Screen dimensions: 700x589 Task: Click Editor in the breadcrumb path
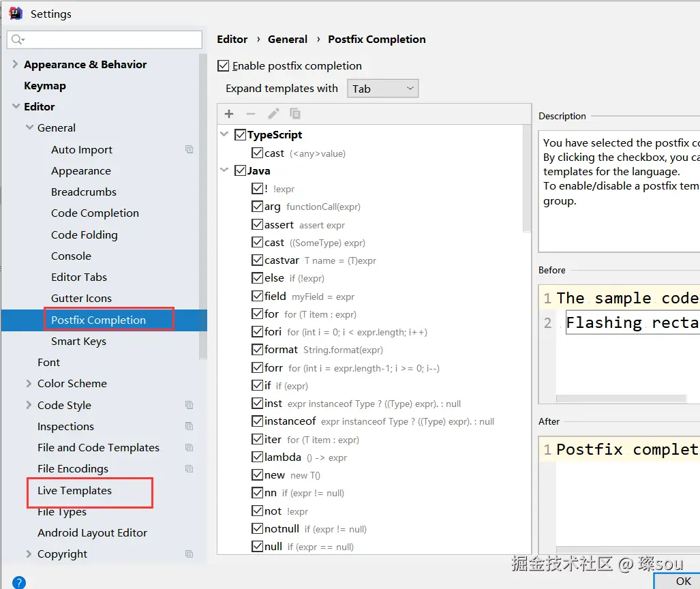coord(232,40)
